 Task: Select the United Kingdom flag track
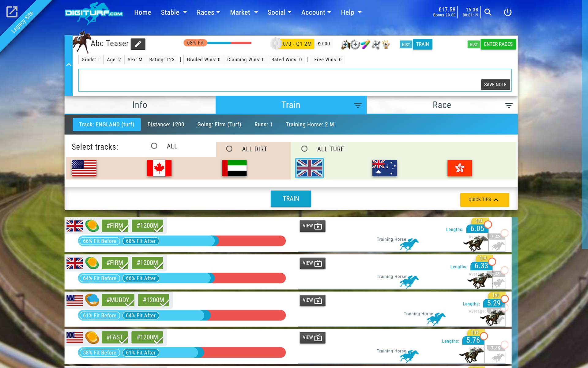coord(309,168)
